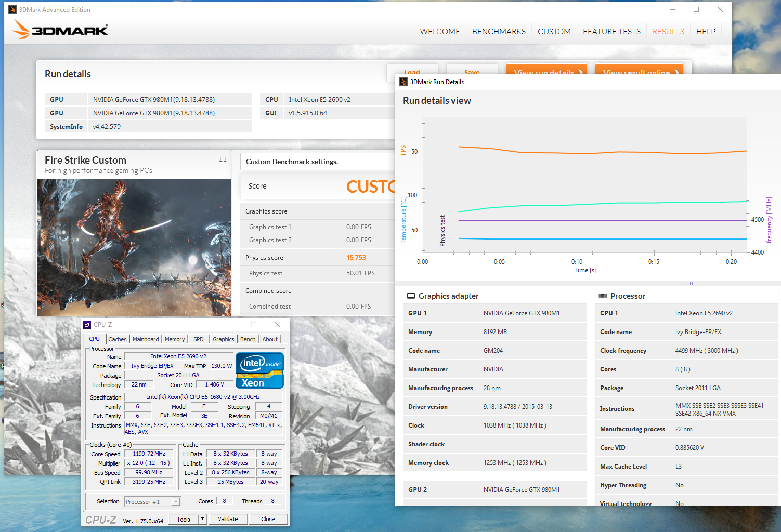Click the Intel Inside Xeon badge in CPU-Z
The height and width of the screenshot is (532, 781).
click(x=259, y=370)
